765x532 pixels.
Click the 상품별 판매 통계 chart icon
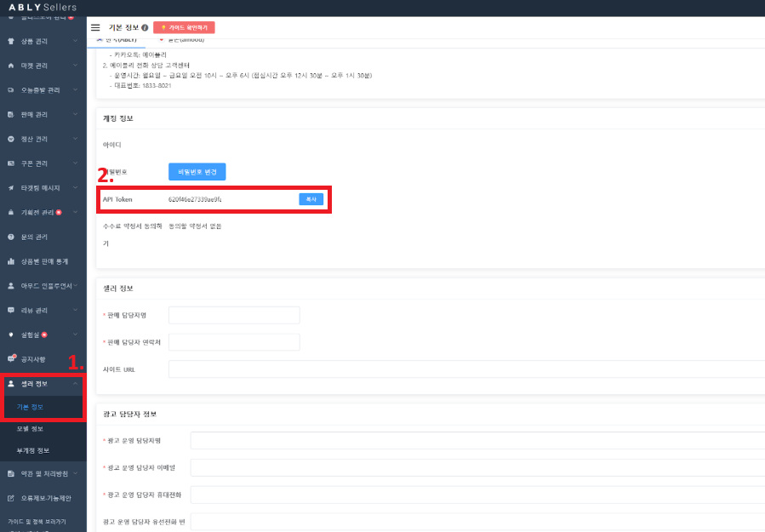pyautogui.click(x=11, y=261)
